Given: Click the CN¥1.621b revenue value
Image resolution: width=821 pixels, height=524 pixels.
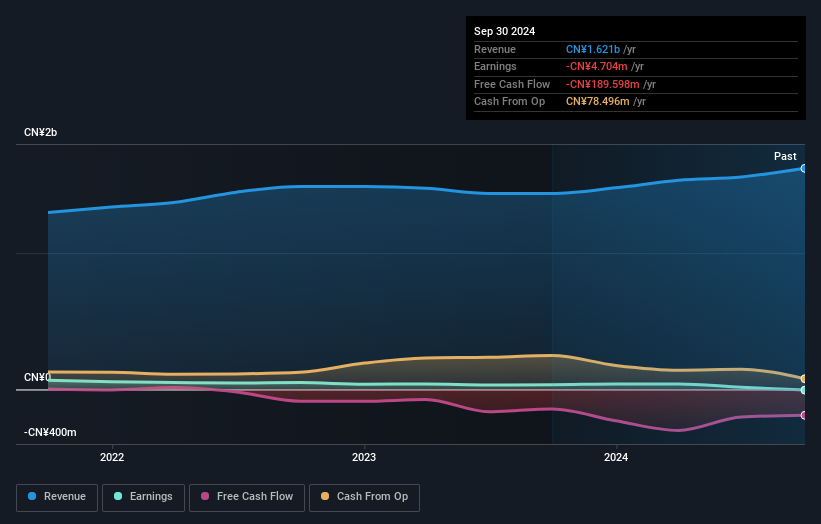Looking at the screenshot, I should pyautogui.click(x=593, y=49).
